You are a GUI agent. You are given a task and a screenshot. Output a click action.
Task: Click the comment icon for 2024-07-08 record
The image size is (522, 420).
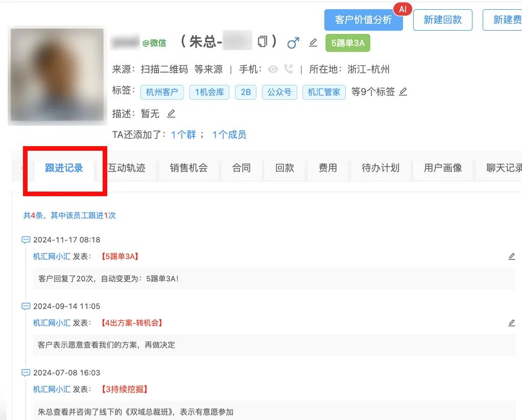pyautogui.click(x=26, y=372)
